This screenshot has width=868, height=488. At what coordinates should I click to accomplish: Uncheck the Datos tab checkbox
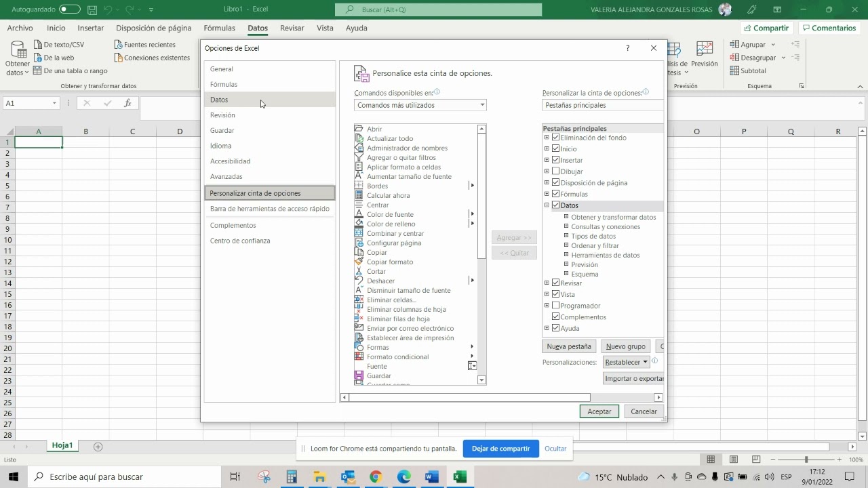556,205
